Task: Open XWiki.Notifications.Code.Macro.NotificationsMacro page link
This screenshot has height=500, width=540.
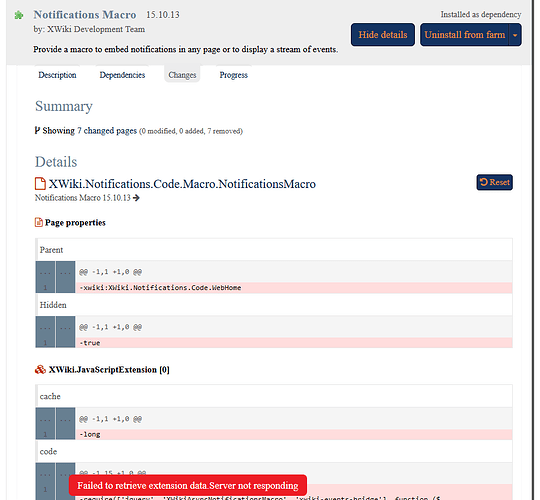Action: [182, 184]
